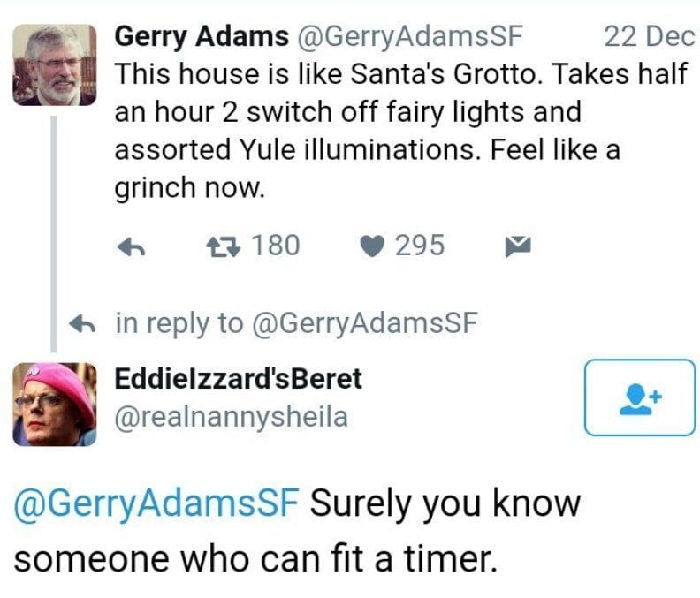Click the small reply arrow beside 'in reply to'

[x=86, y=324]
